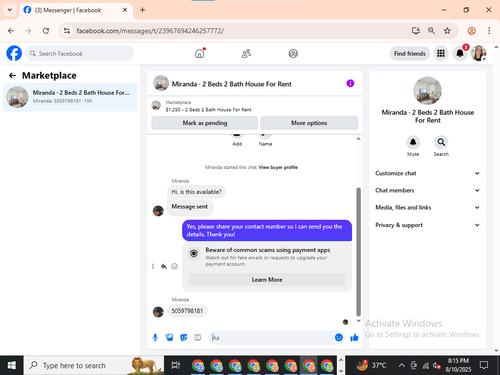
Task: Click the address bar URL
Action: 150,31
